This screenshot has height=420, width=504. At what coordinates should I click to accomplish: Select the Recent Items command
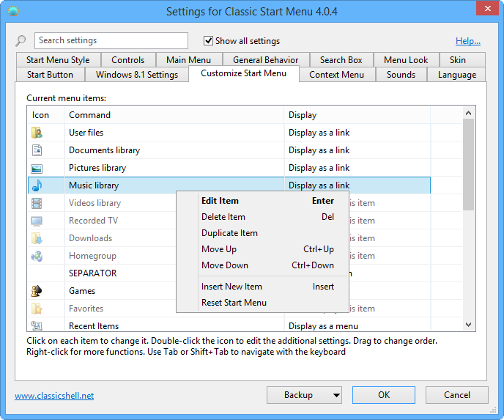tap(94, 325)
